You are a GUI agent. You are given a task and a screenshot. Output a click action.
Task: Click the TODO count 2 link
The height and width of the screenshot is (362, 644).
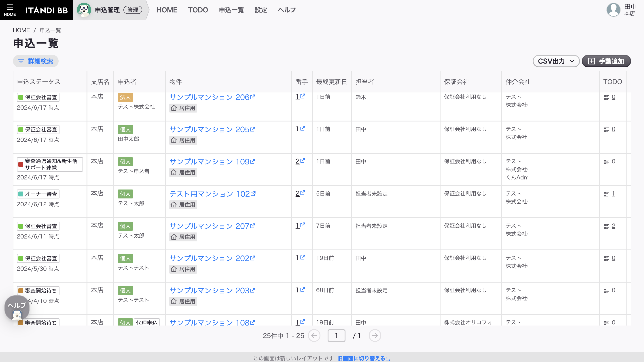(614, 226)
